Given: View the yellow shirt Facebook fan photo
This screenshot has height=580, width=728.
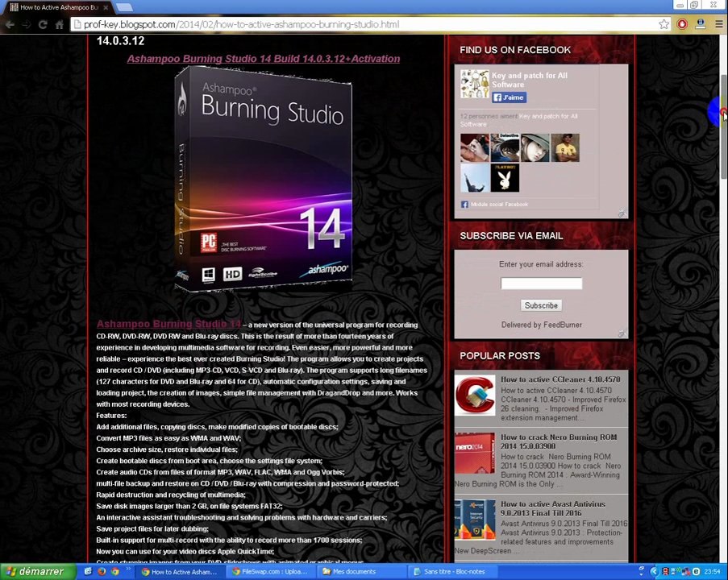Looking at the screenshot, I should point(565,147).
